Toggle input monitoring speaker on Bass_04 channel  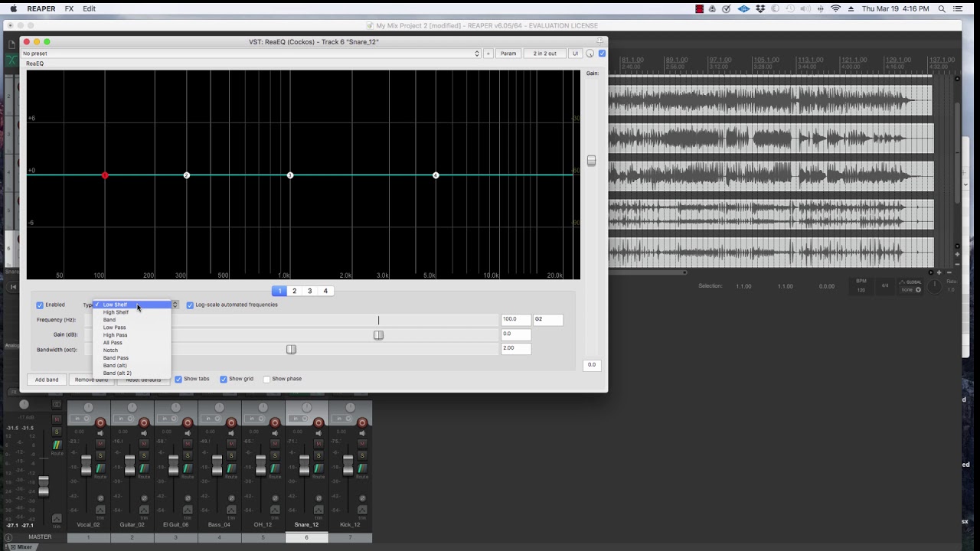click(x=231, y=433)
